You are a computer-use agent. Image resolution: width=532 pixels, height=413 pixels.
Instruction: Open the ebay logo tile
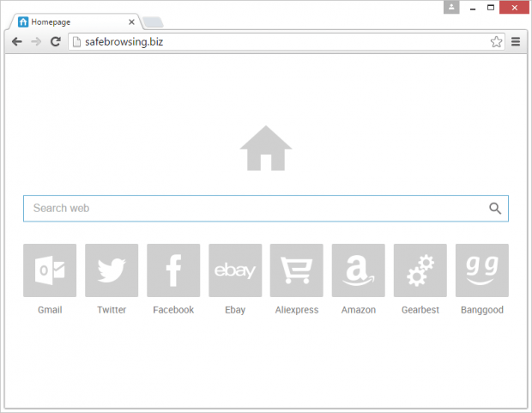[235, 270]
